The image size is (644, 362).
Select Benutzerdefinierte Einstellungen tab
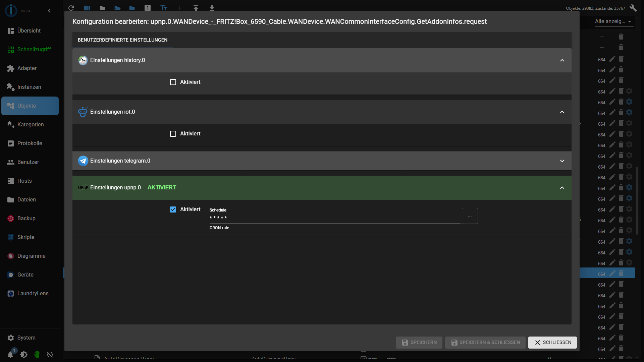[x=122, y=40]
